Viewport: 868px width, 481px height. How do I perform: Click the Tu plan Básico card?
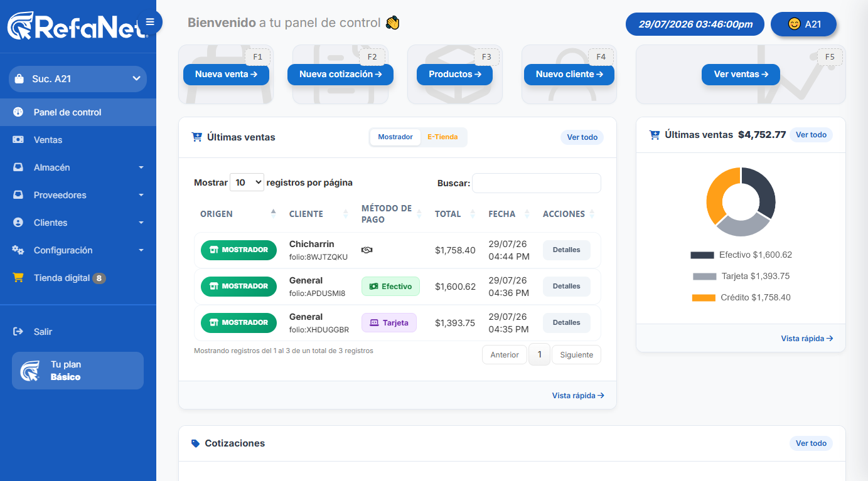pos(78,371)
